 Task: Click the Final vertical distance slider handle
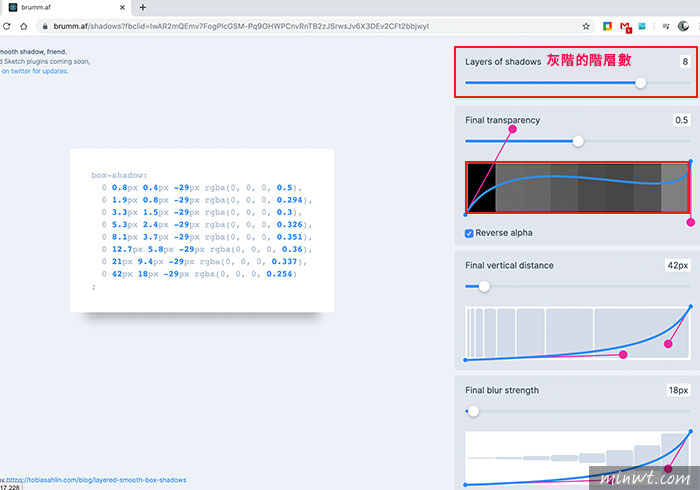coord(484,287)
